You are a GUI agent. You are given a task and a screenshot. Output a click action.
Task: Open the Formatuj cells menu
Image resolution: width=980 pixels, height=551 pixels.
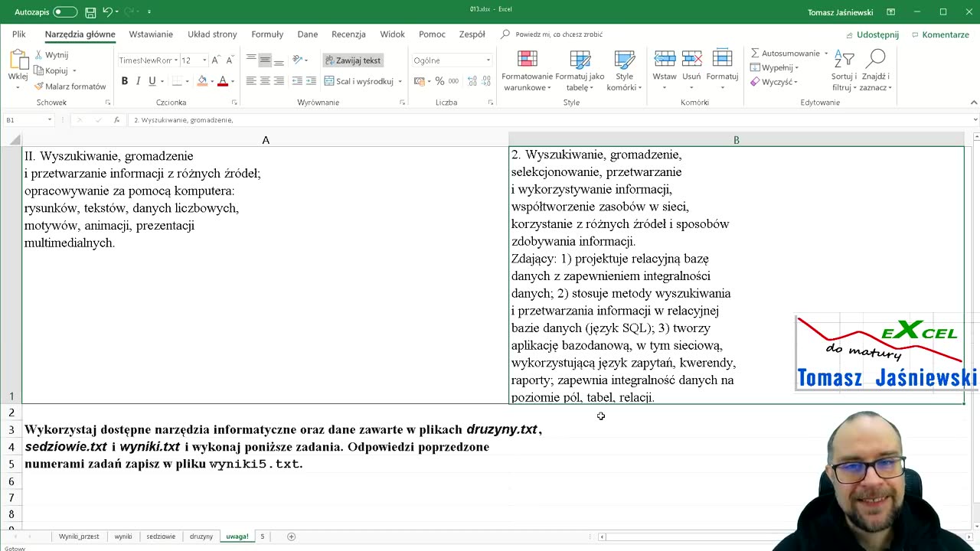tap(722, 71)
